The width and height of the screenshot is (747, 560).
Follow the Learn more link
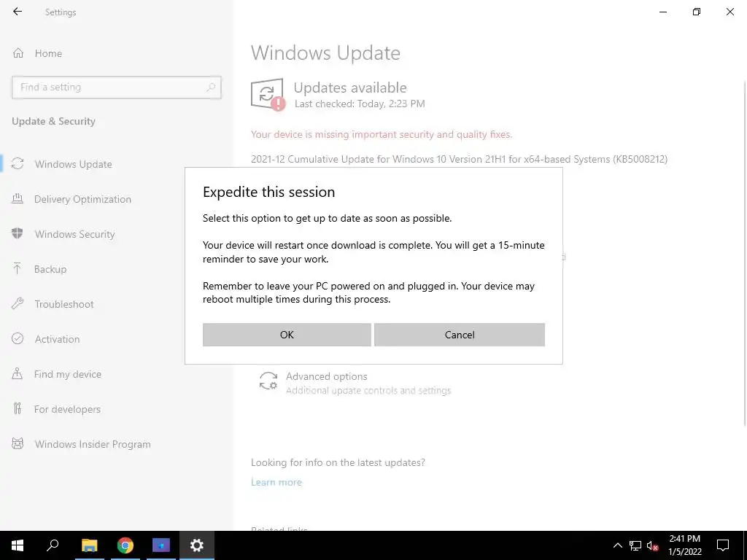(x=276, y=483)
